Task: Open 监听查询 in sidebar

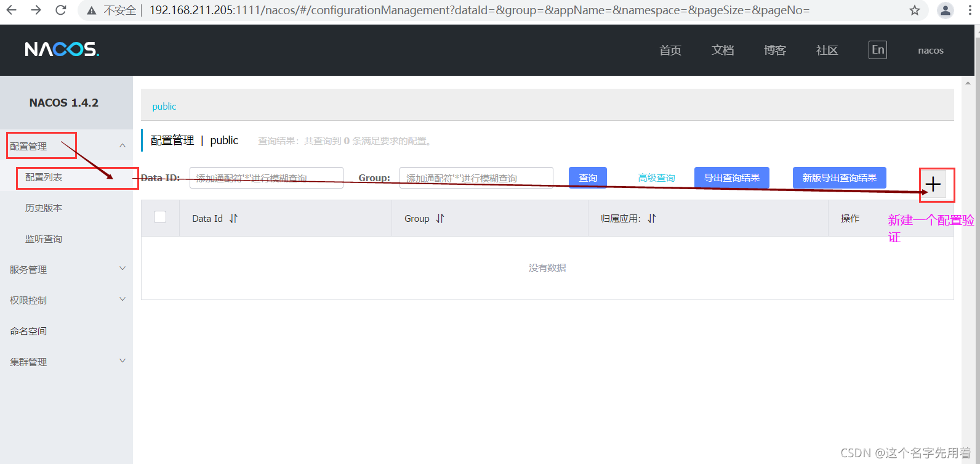Action: [x=44, y=238]
